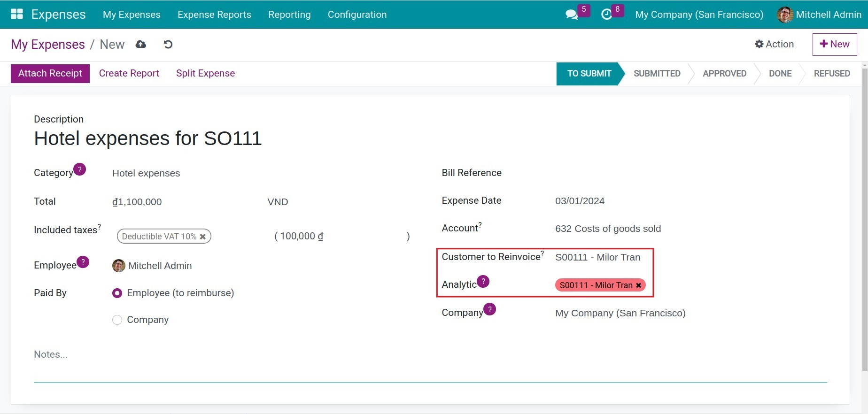
Task: Click the help icon beside Analytic
Action: (x=483, y=282)
